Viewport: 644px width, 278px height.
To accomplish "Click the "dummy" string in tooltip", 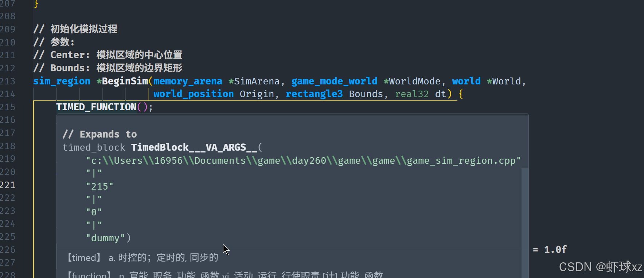I will point(105,238).
